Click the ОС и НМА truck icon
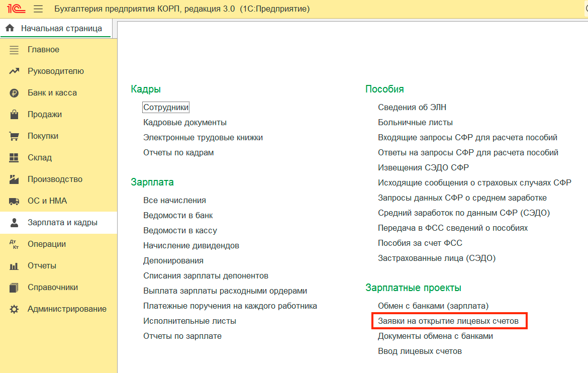The width and height of the screenshot is (588, 373). (x=14, y=201)
